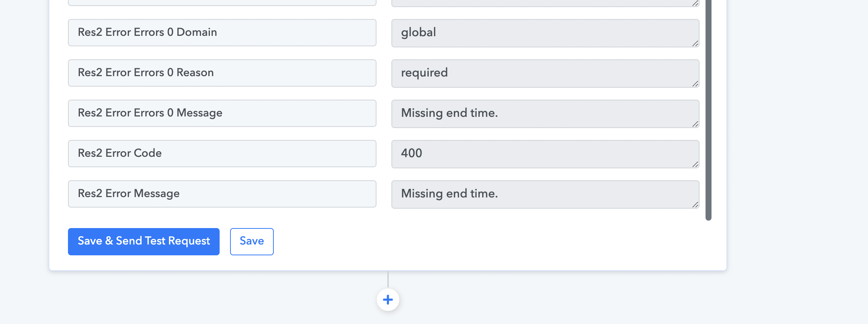868x324 pixels.
Task: Click the outlined Save button
Action: 252,242
